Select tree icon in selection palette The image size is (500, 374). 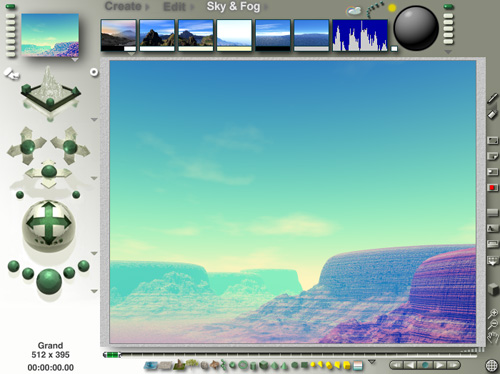tap(191, 363)
